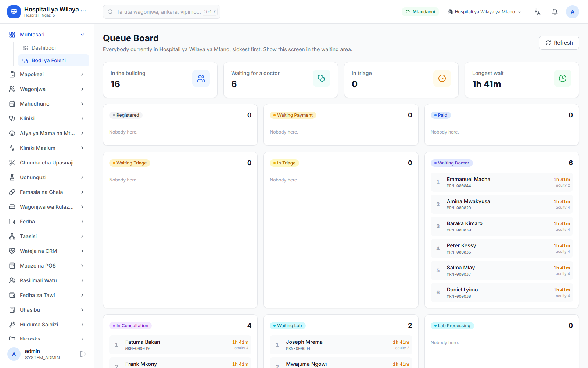
Task: Click the Chumba cha Upasuaji scissors icon
Action: coord(12,163)
